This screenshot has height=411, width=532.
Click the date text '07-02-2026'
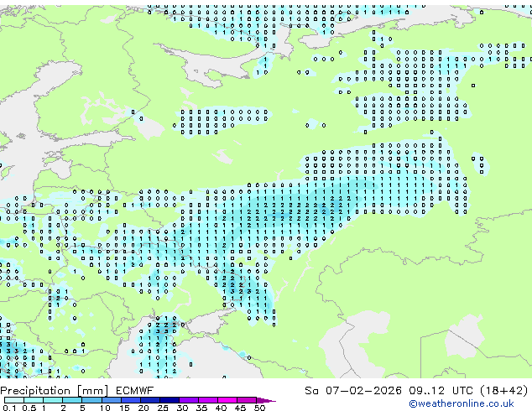(363, 391)
